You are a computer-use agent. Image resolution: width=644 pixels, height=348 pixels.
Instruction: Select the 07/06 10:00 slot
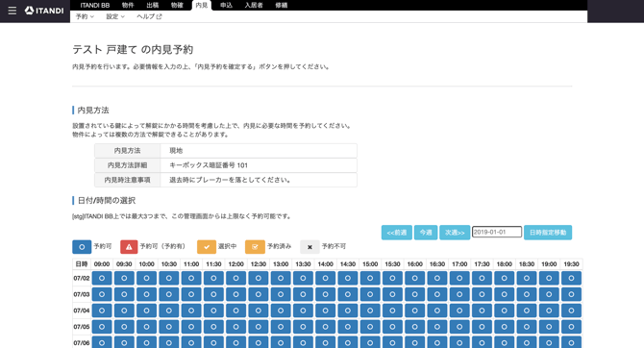pyautogui.click(x=147, y=342)
